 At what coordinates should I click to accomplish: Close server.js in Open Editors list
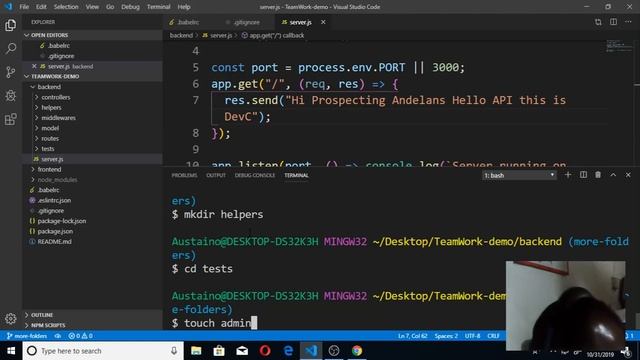34,66
